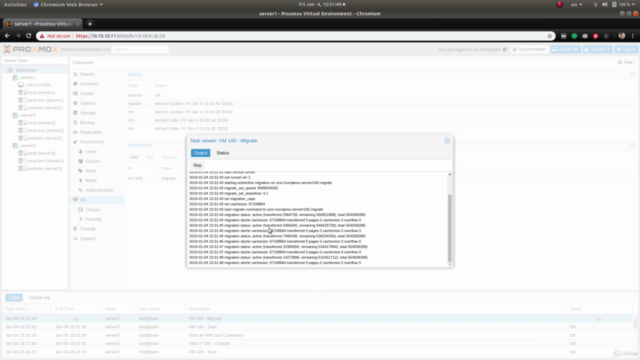
Task: Open Groups under HA
Action: pyautogui.click(x=93, y=209)
